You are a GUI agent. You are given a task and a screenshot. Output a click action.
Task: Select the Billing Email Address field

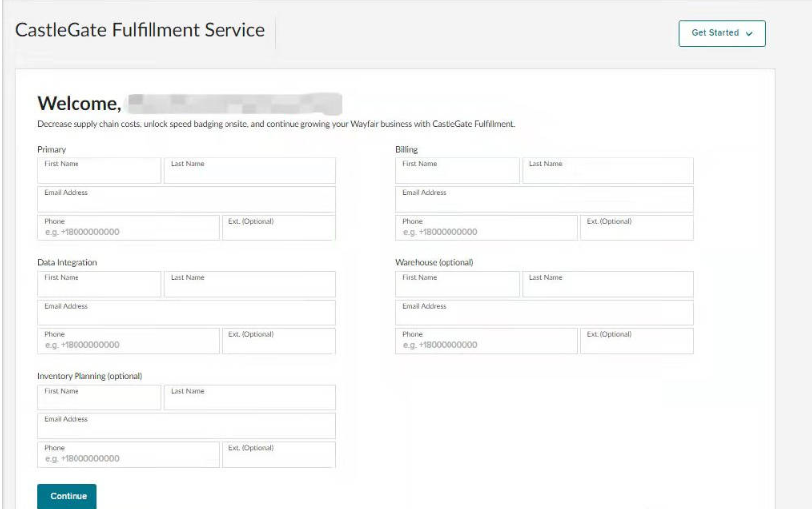pyautogui.click(x=544, y=199)
